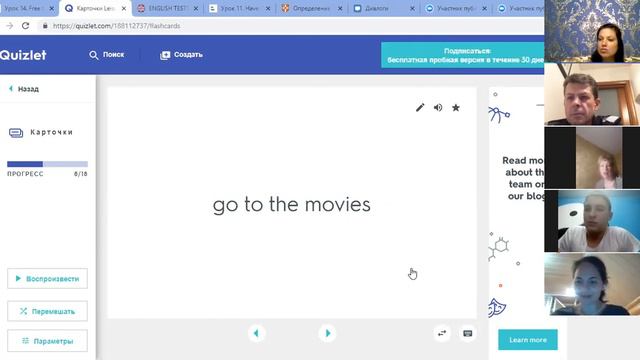640x360 pixels.
Task: Click the Подписаться subscription banner
Action: pyautogui.click(x=463, y=55)
